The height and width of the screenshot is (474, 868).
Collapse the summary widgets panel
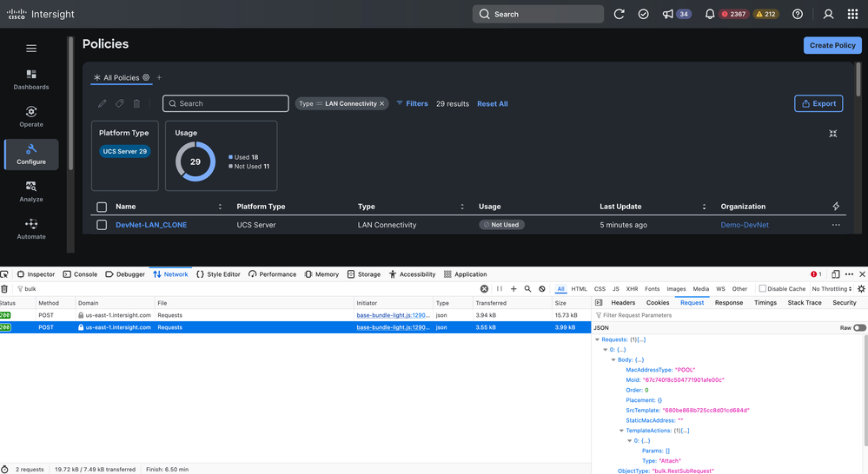832,134
